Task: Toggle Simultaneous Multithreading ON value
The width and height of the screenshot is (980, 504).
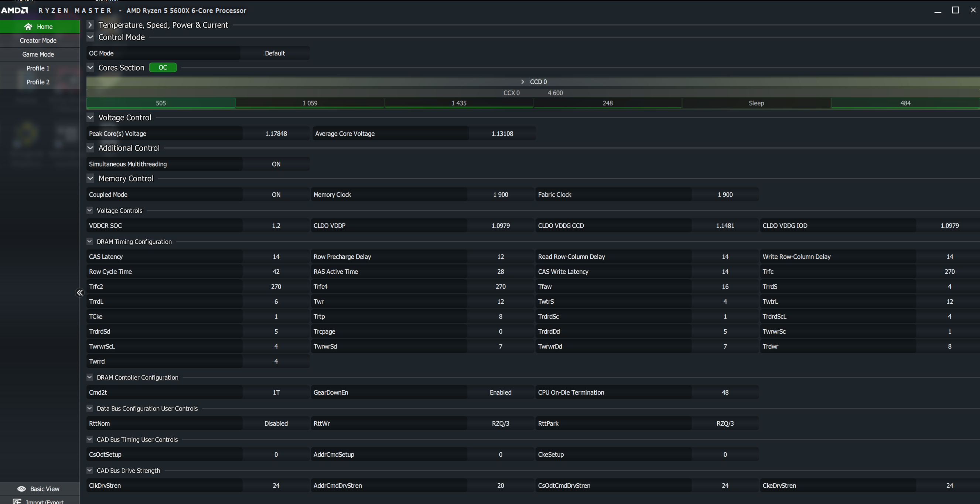Action: coord(276,164)
